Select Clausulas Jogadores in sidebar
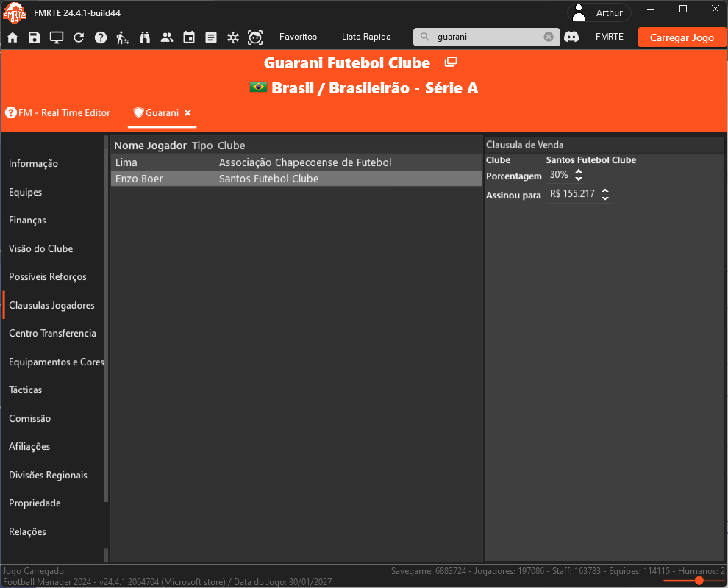Image resolution: width=728 pixels, height=588 pixels. 51,305
